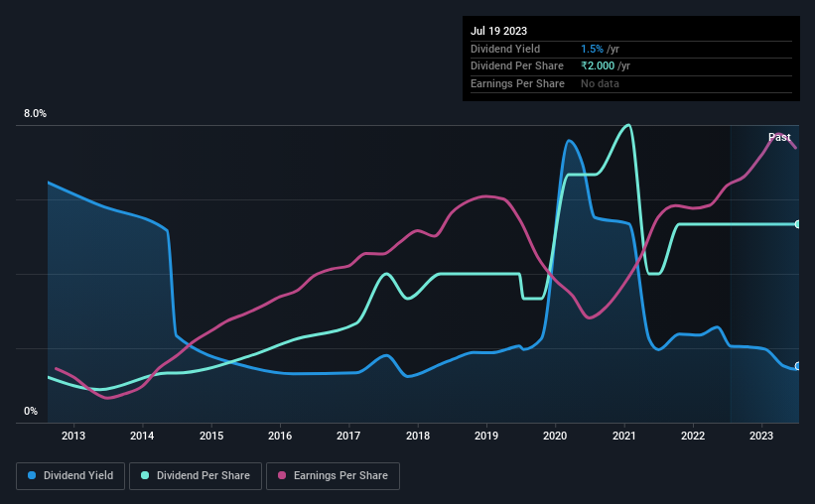This screenshot has width=815, height=504.
Task: Click the blue Dividend Yield legend dot
Action: click(32, 475)
